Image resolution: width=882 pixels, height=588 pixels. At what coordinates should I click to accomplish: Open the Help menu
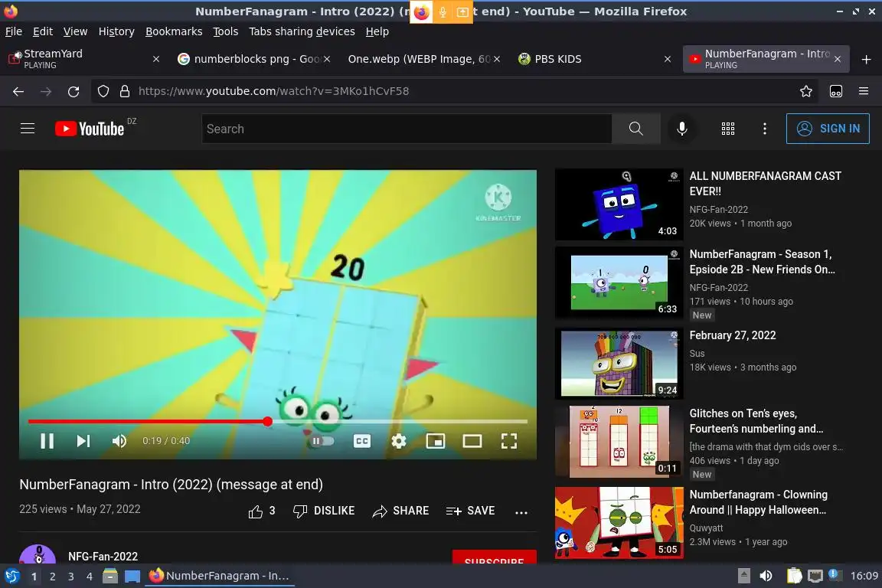pos(377,31)
